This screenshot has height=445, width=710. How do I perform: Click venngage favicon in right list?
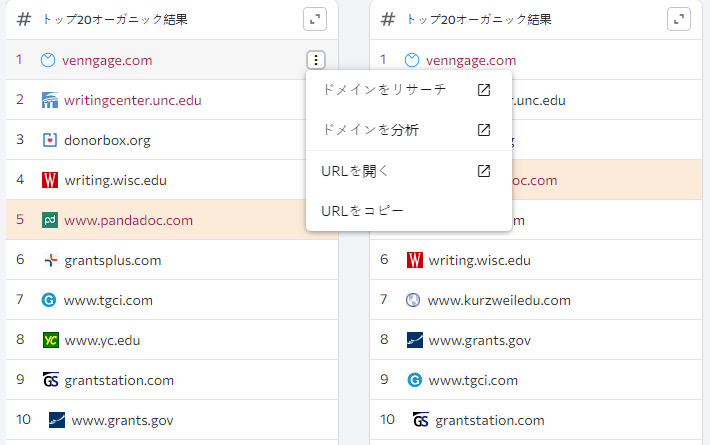(x=412, y=60)
